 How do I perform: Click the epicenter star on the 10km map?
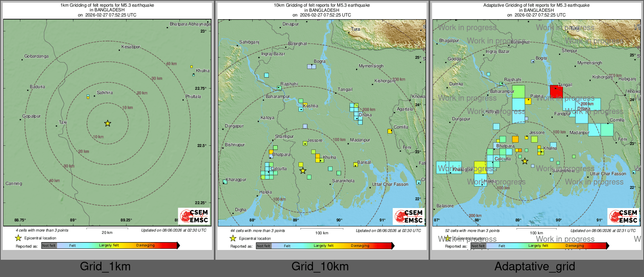pyautogui.click(x=303, y=170)
